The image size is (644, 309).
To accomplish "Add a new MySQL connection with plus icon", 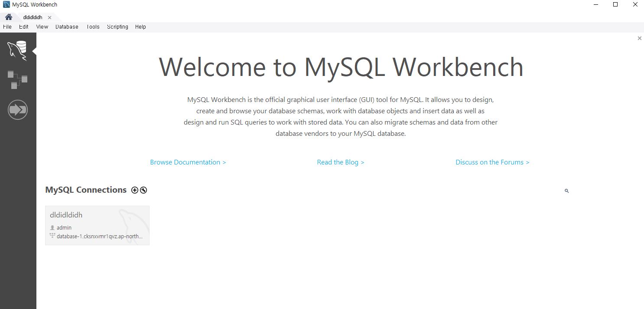I will pos(135,190).
